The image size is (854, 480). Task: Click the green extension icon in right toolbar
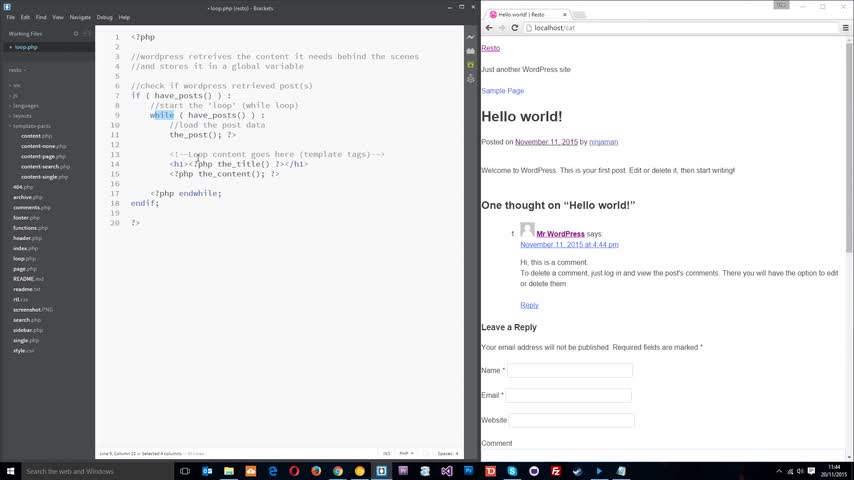pos(471,65)
